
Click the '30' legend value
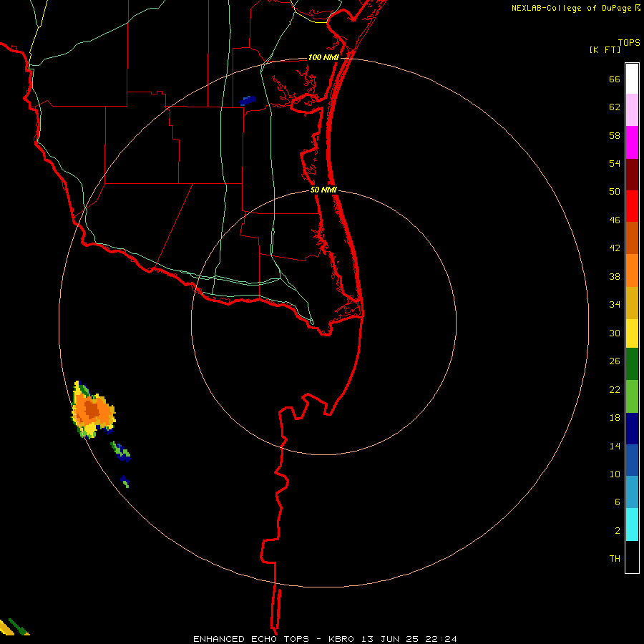point(615,333)
